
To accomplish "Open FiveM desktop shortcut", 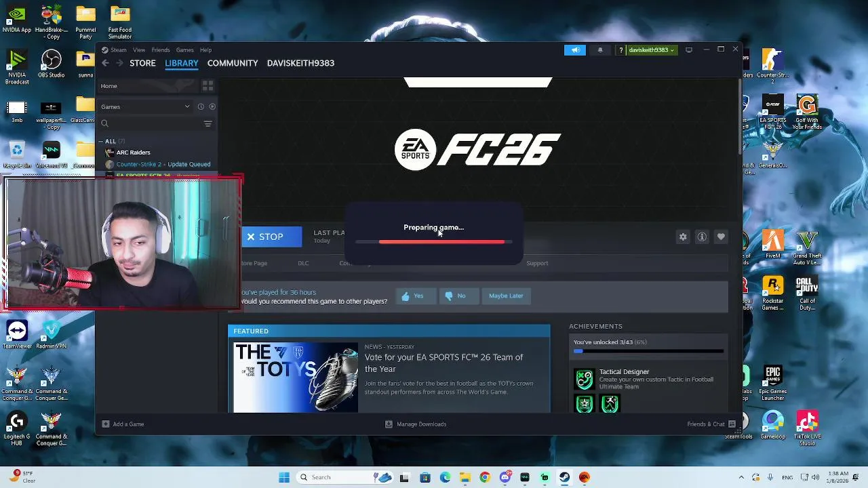I will pos(772,245).
